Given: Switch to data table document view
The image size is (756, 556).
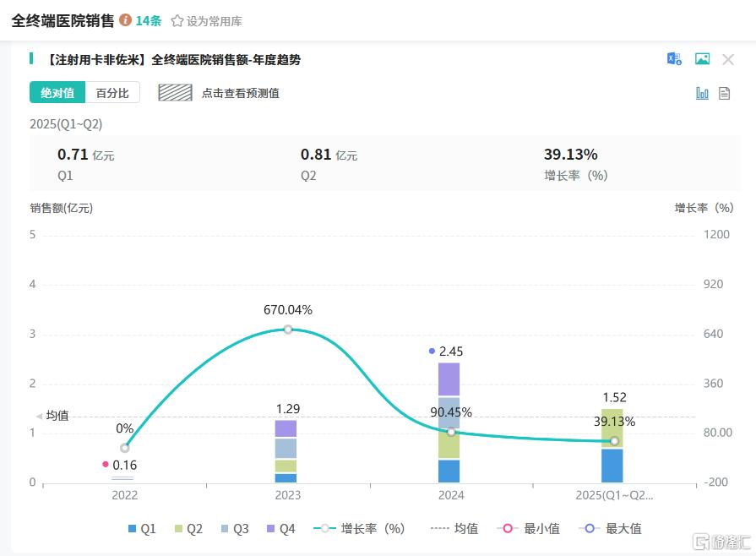Looking at the screenshot, I should 724,93.
